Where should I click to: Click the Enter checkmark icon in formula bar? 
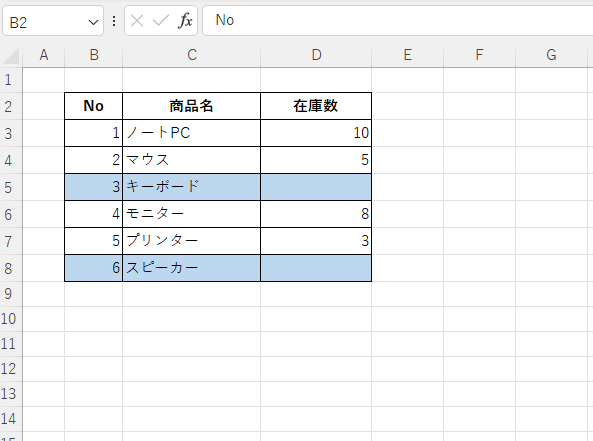(160, 21)
